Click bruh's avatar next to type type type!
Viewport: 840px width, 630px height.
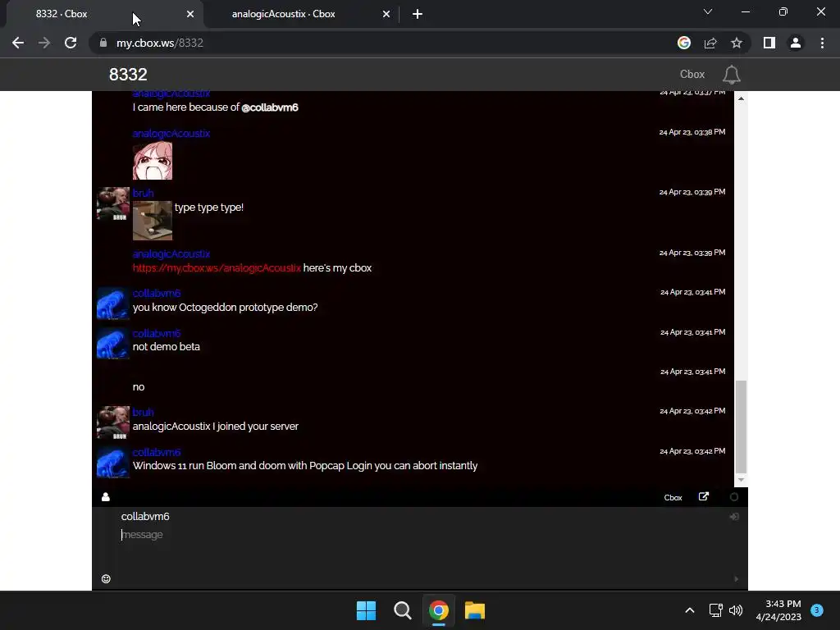pyautogui.click(x=113, y=203)
